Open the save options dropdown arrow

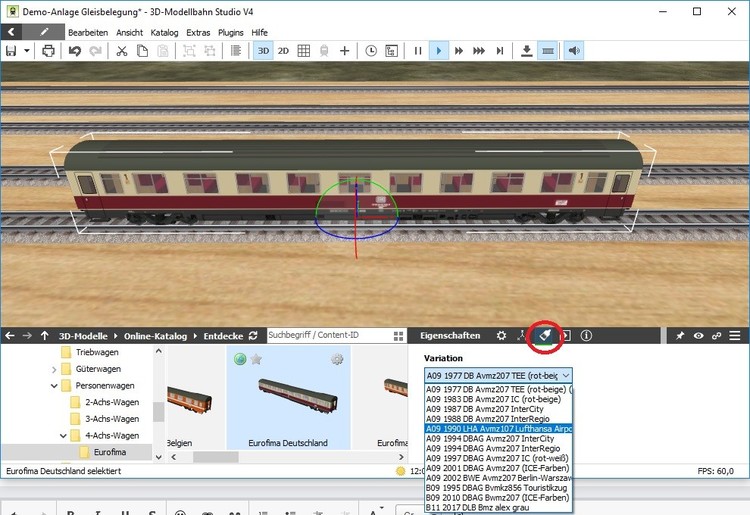[27, 51]
